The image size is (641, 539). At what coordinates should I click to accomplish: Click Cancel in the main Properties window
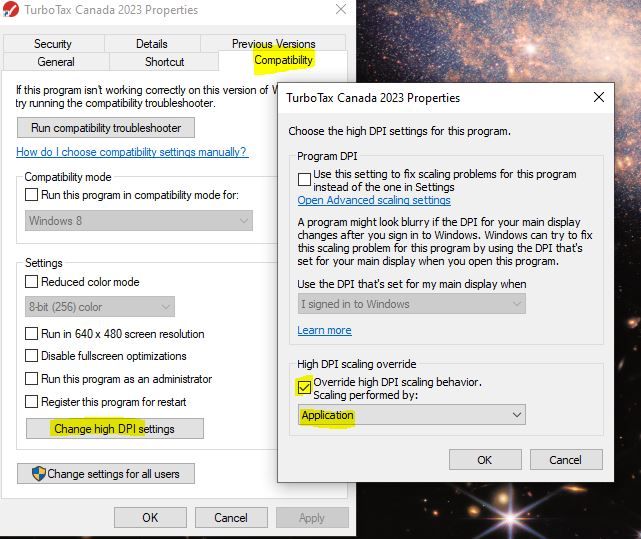(231, 518)
